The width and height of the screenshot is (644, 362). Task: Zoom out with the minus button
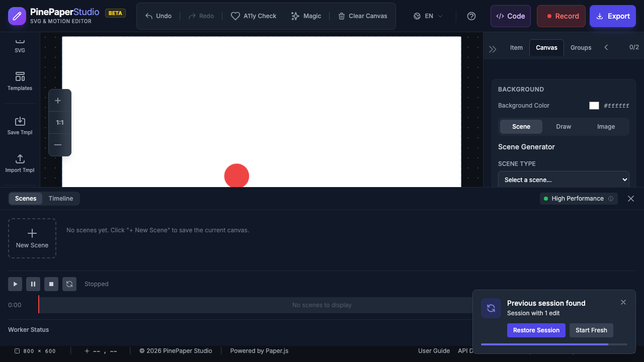point(58,145)
